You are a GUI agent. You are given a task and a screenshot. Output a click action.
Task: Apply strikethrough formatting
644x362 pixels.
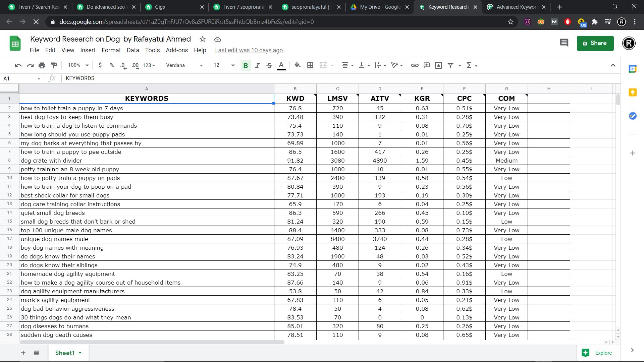269,65
